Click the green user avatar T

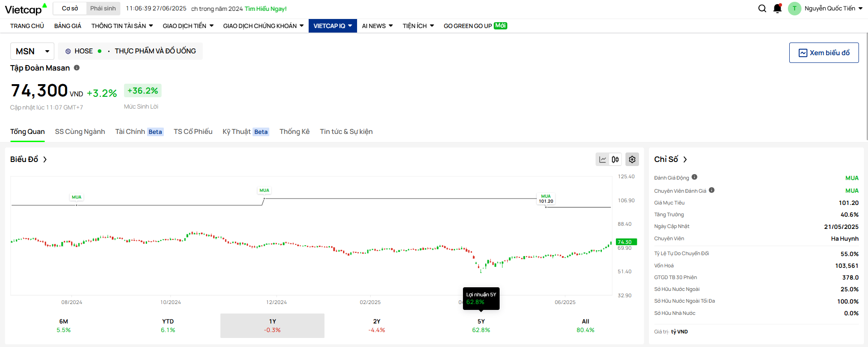(x=794, y=9)
